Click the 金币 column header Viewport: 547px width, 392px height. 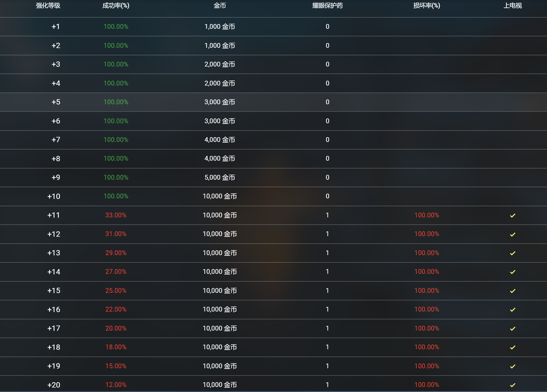point(220,6)
